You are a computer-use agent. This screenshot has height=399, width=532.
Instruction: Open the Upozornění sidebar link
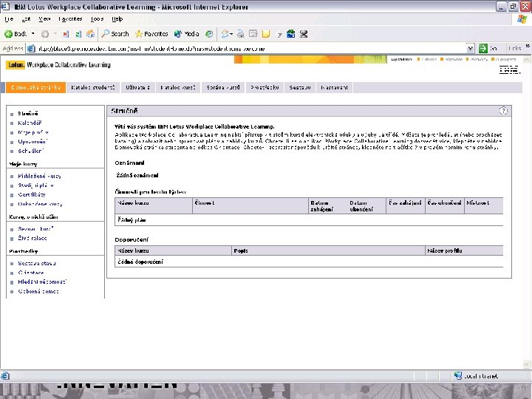(x=33, y=141)
